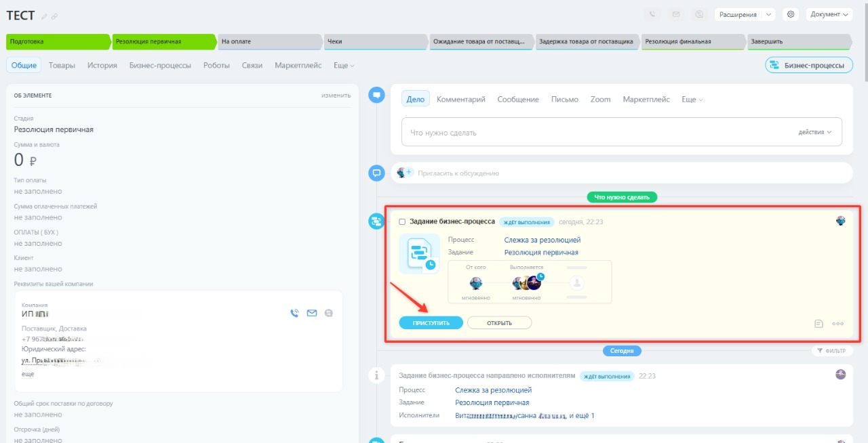The image size is (868, 443).
Task: Tick the Задание бизнес-процесса checkbox
Action: coord(402,221)
